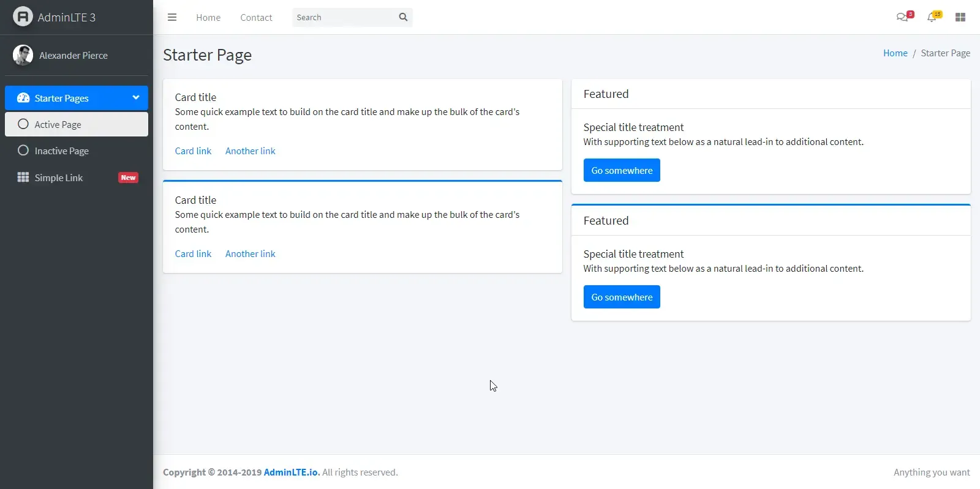The width and height of the screenshot is (980, 489).
Task: Select Starter Pages in the sidebar
Action: pos(77,98)
